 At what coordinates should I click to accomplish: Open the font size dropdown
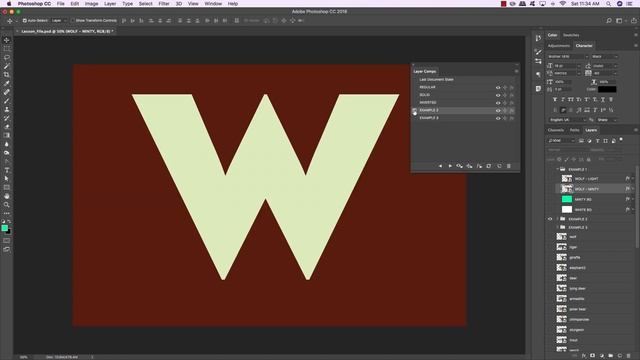pyautogui.click(x=567, y=66)
